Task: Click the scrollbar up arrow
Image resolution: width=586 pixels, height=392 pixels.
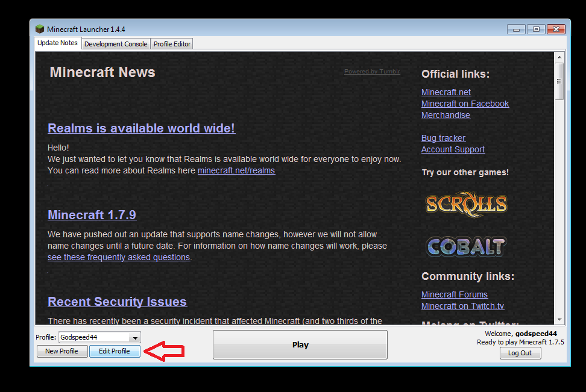Action: [559, 57]
